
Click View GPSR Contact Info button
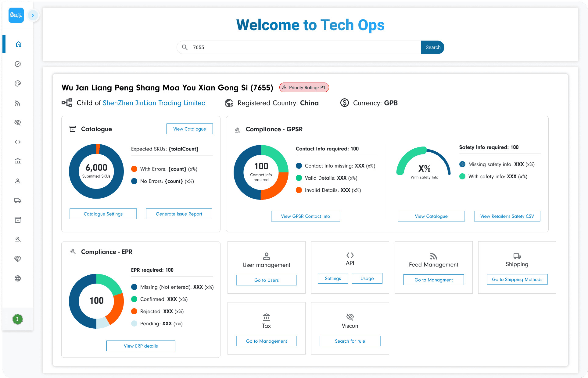click(x=305, y=216)
